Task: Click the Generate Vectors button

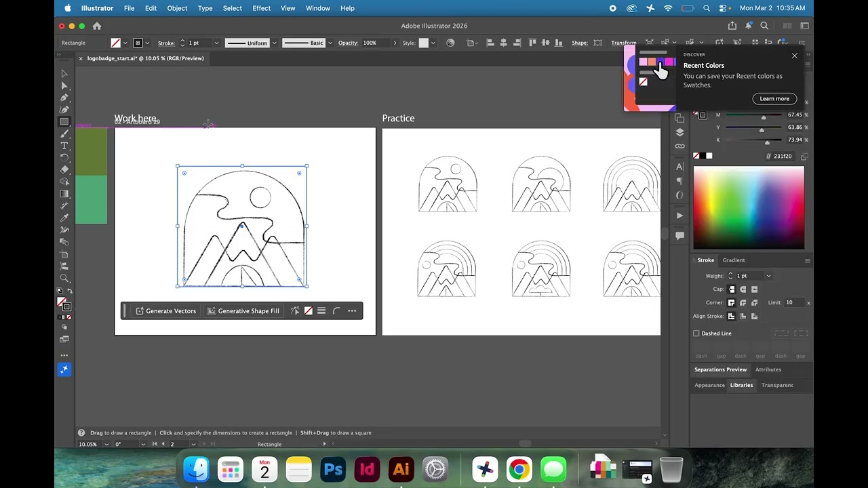Action: tap(165, 311)
